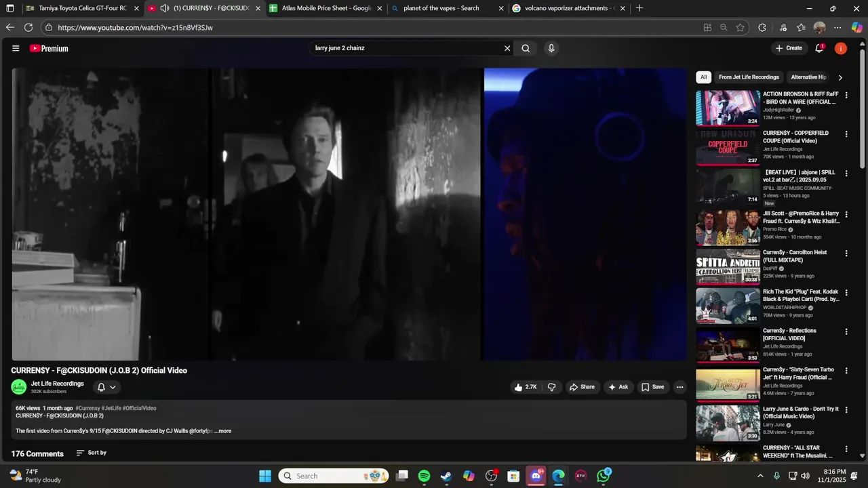Open media control music note icon

(x=783, y=28)
